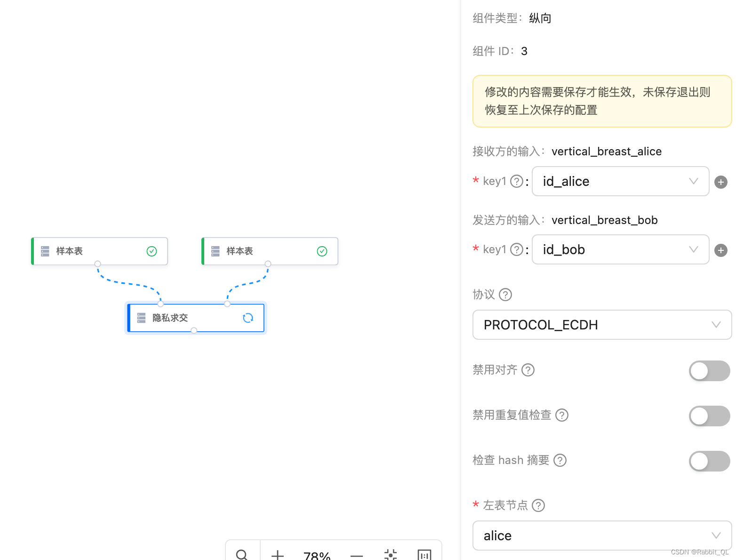736x560 pixels.
Task: Click the fit-to-view icon in bottom toolbar
Action: click(x=391, y=555)
